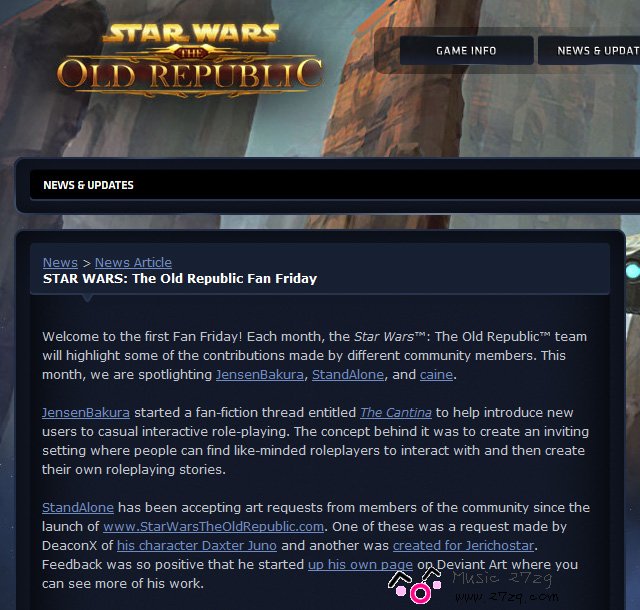Click StandAlone link starting third paragraph
Image resolution: width=640 pixels, height=610 pixels.
coord(78,508)
